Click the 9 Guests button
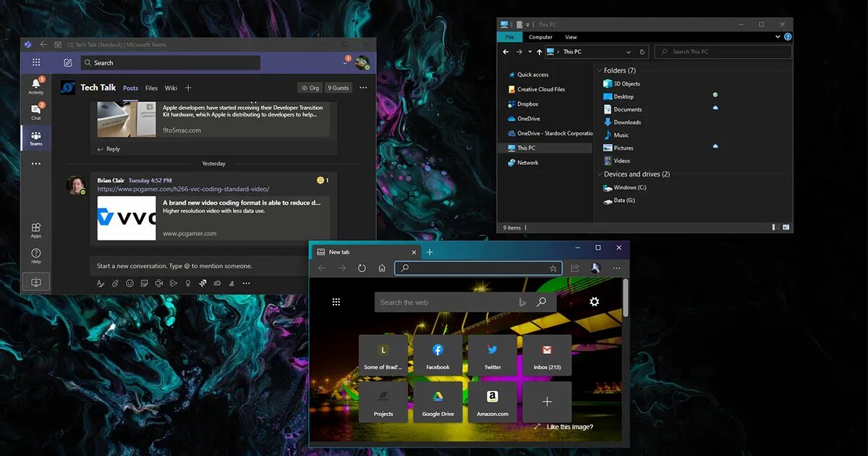Image resolution: width=868 pixels, height=456 pixels. pyautogui.click(x=338, y=88)
